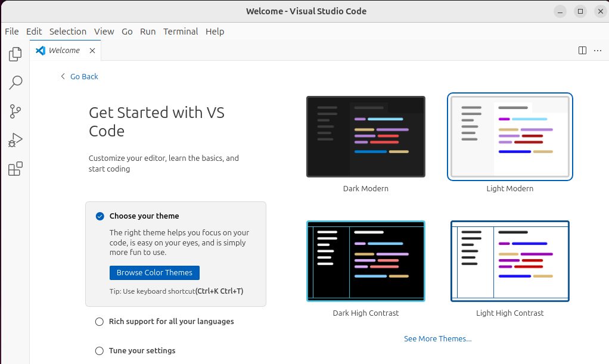Open the File menu
The image size is (609, 364).
coord(12,32)
